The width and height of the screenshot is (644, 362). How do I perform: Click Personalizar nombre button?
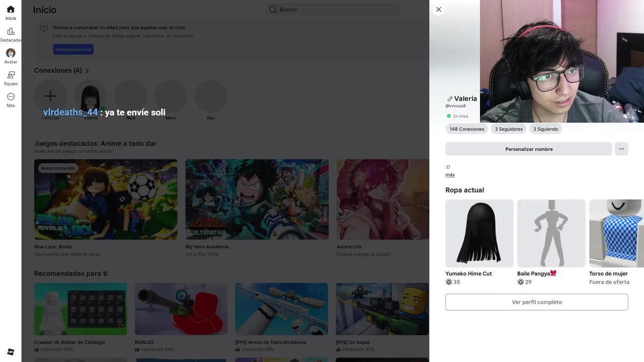[529, 149]
